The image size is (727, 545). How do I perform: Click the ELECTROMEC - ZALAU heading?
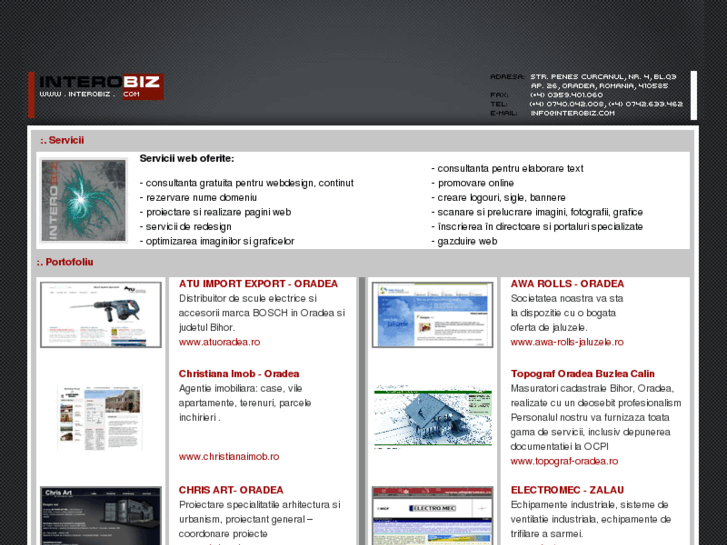[x=567, y=490]
